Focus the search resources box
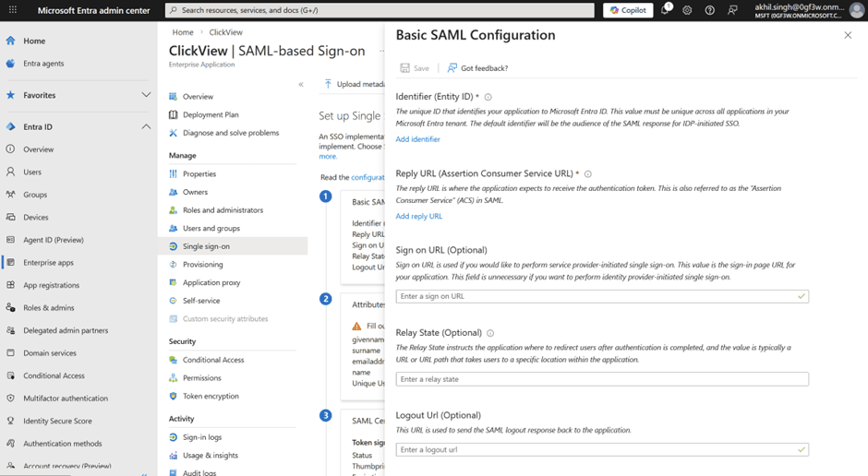 (380, 10)
